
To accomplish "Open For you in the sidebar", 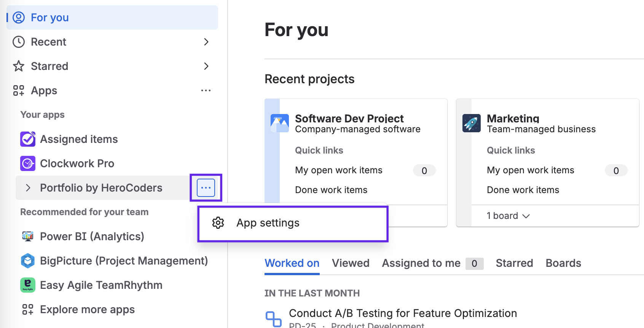I will [112, 17].
